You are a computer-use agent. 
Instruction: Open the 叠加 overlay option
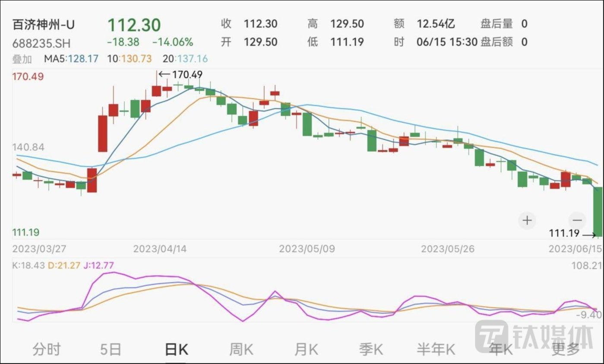click(x=22, y=59)
